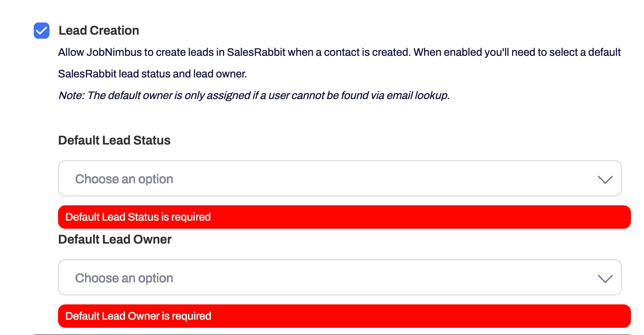Click 'Choose an option' text in Lead Status
Image resolution: width=644 pixels, height=335 pixels.
pos(124,179)
